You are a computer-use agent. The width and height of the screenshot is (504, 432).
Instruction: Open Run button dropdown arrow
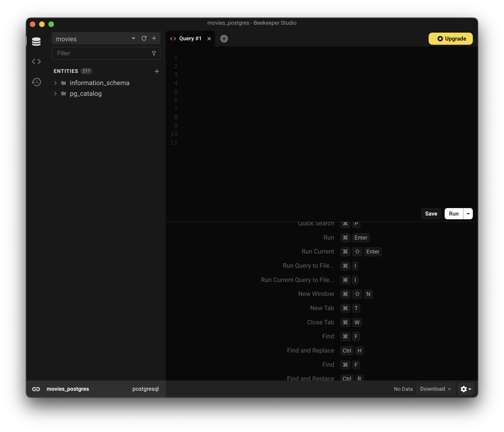[x=468, y=214]
